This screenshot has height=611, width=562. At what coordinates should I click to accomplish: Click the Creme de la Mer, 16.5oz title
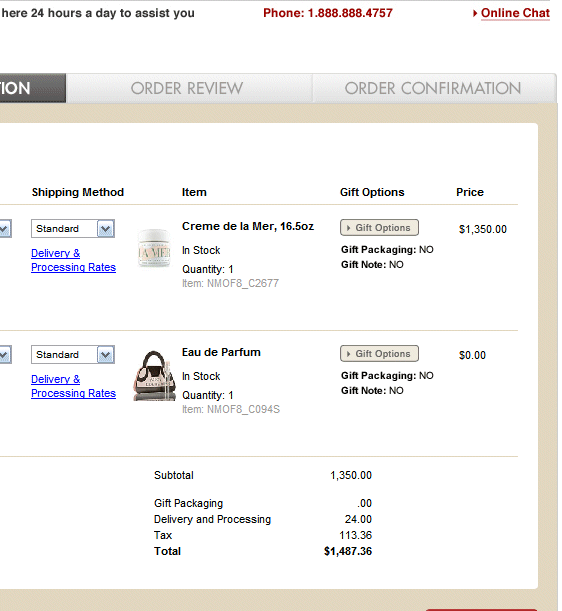(248, 226)
